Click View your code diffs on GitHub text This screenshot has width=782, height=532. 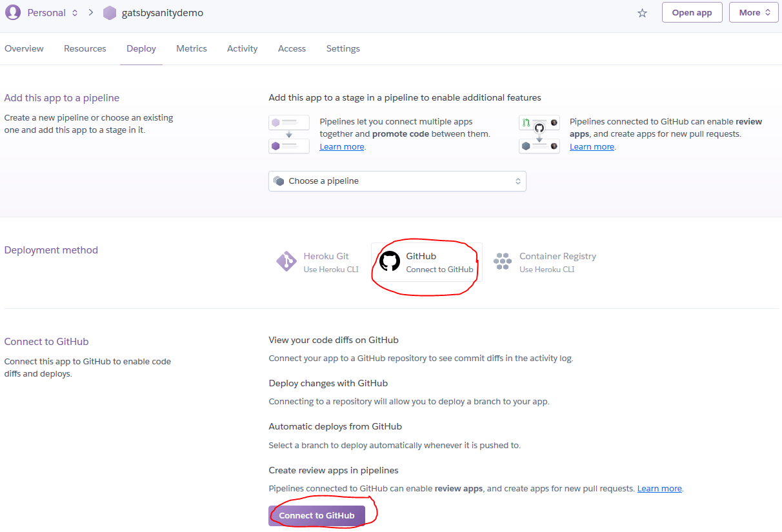pyautogui.click(x=334, y=340)
